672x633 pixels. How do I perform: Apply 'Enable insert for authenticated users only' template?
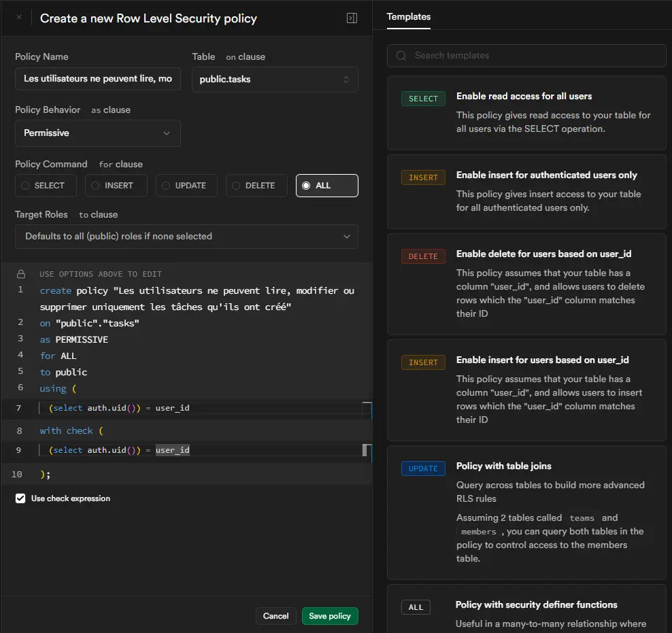pyautogui.click(x=526, y=192)
